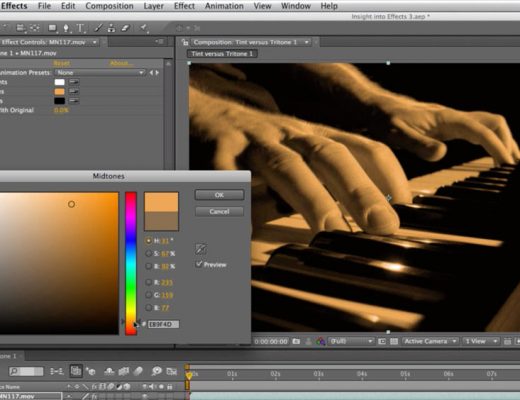Select the H hue radio button
This screenshot has width=520, height=400.
149,240
